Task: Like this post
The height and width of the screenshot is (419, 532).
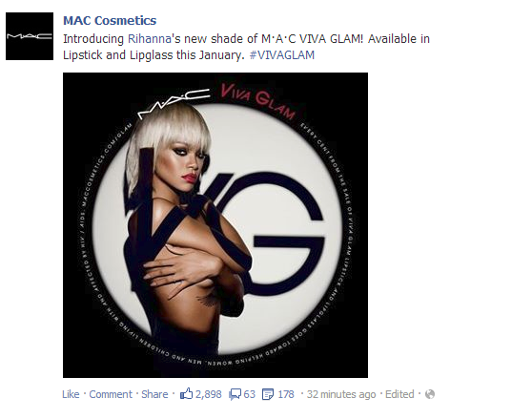Action: pyautogui.click(x=71, y=394)
